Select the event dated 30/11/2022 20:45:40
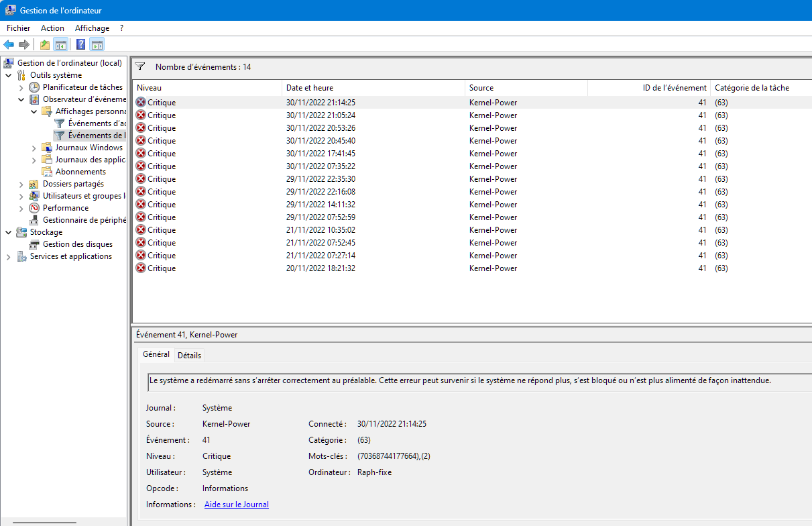This screenshot has height=526, width=812. (472, 141)
